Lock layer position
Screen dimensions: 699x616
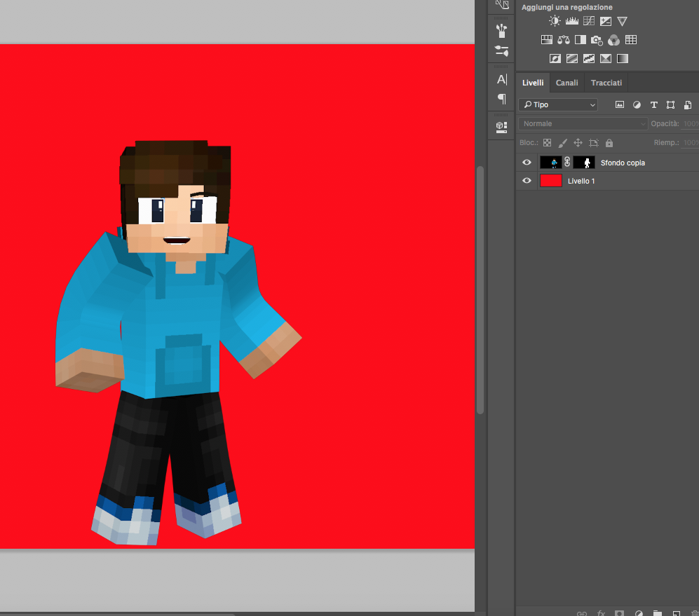[x=578, y=143]
